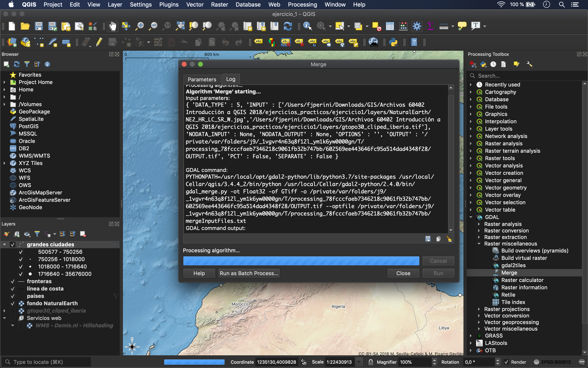Copy the Merge log to clipboard
Viewport: 588px width, 368px height.
pos(438,239)
